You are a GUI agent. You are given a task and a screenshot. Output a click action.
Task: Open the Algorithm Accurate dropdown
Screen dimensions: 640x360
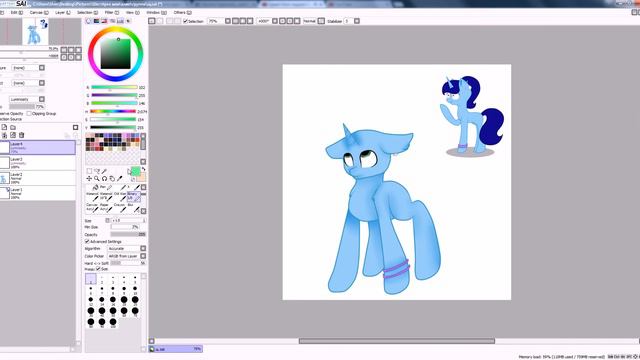127,248
